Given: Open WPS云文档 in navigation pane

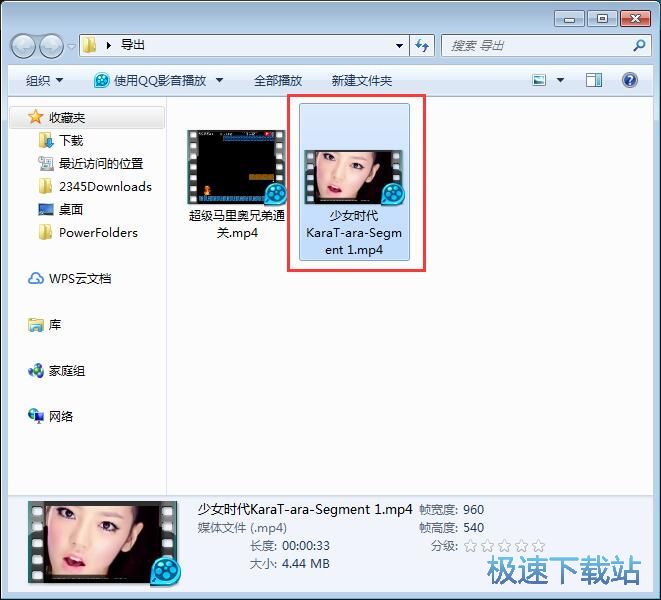Looking at the screenshot, I should pyautogui.click(x=80, y=279).
